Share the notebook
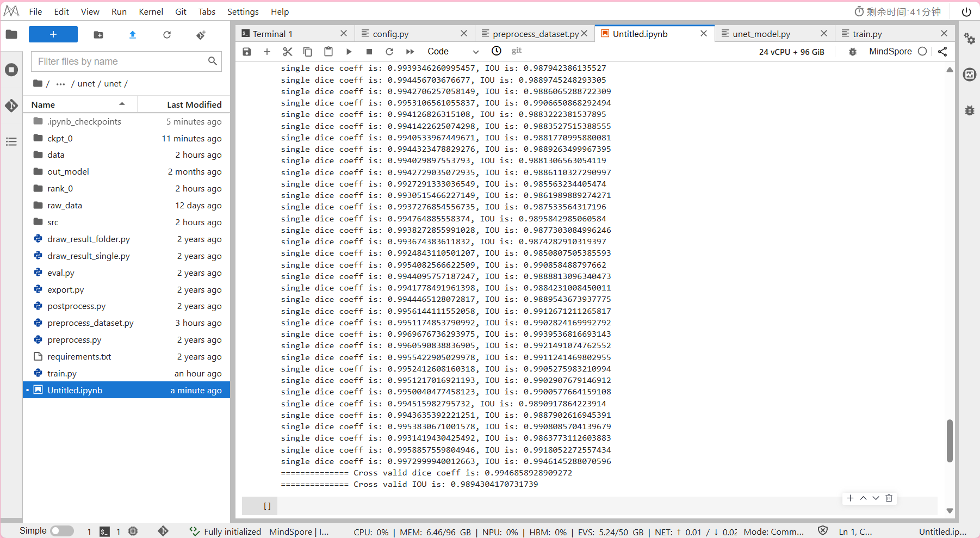Image resolution: width=980 pixels, height=538 pixels. [942, 51]
